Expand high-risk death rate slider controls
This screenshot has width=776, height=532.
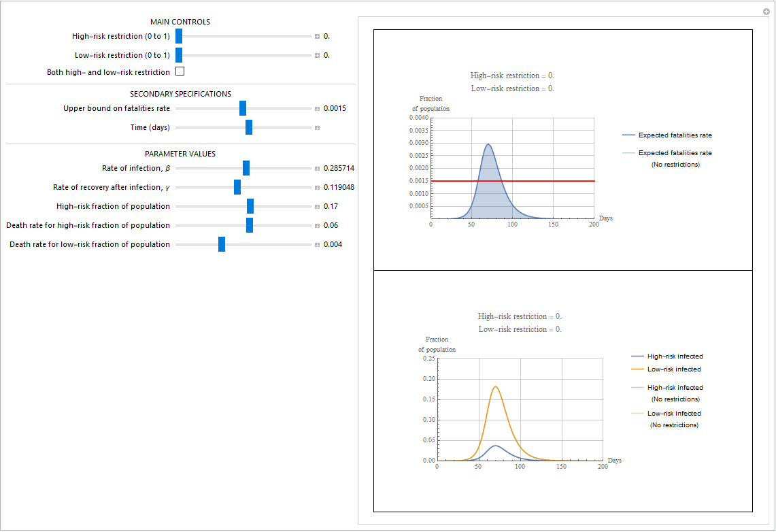(x=317, y=226)
